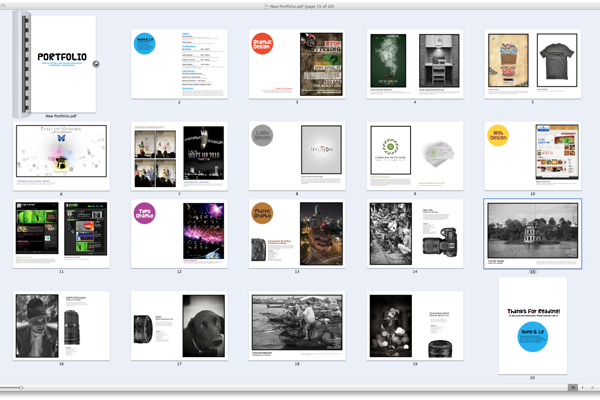Select page 16 old man portrait
600x400 pixels.
click(x=61, y=326)
